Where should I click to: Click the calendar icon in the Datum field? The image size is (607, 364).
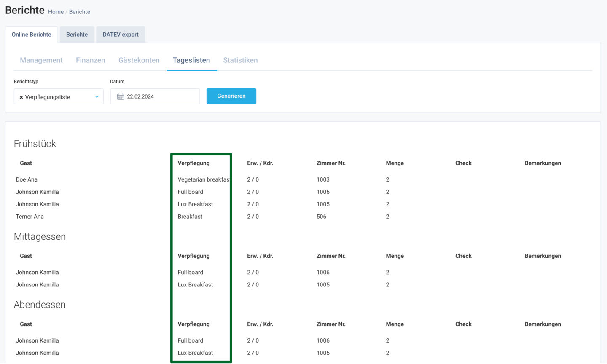121,96
